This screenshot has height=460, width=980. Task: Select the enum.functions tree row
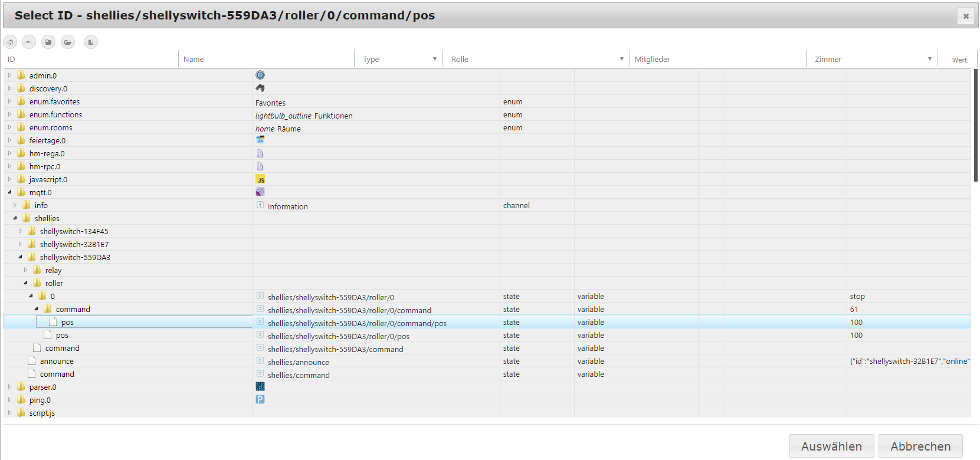(x=487, y=114)
